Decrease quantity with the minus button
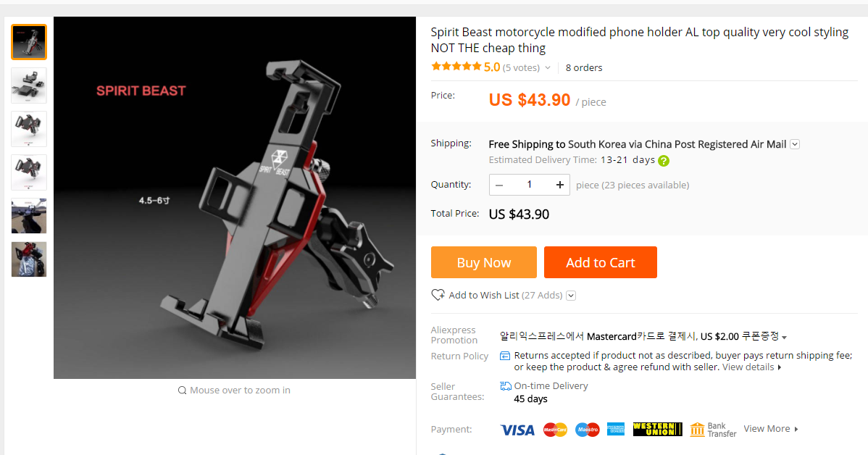This screenshot has width=868, height=455. tap(499, 185)
